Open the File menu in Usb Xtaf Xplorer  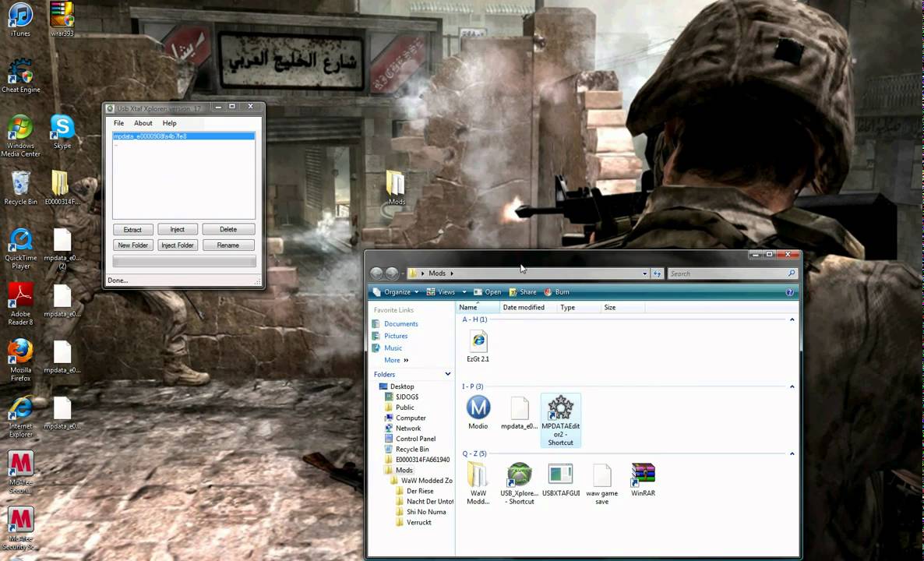click(x=118, y=123)
